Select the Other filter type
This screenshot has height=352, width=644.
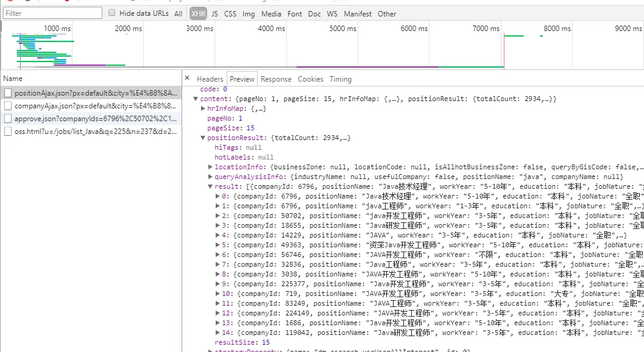pos(386,13)
